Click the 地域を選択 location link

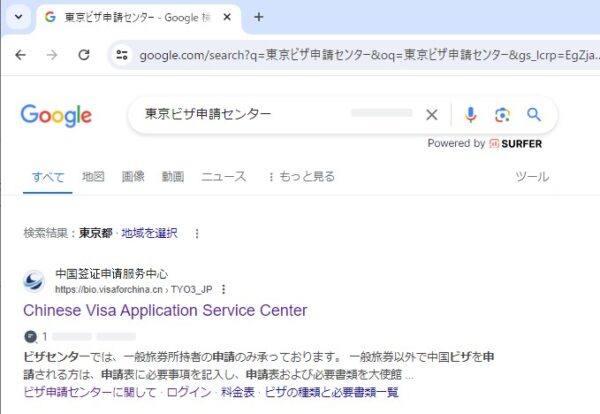(149, 233)
